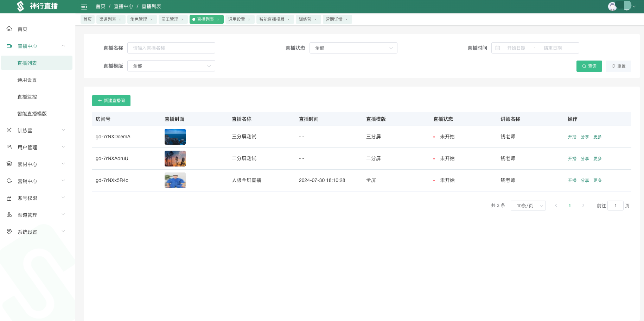This screenshot has height=321, width=644.
Task: Click 开播 for room gd-7rNXDcemA
Action: click(572, 137)
